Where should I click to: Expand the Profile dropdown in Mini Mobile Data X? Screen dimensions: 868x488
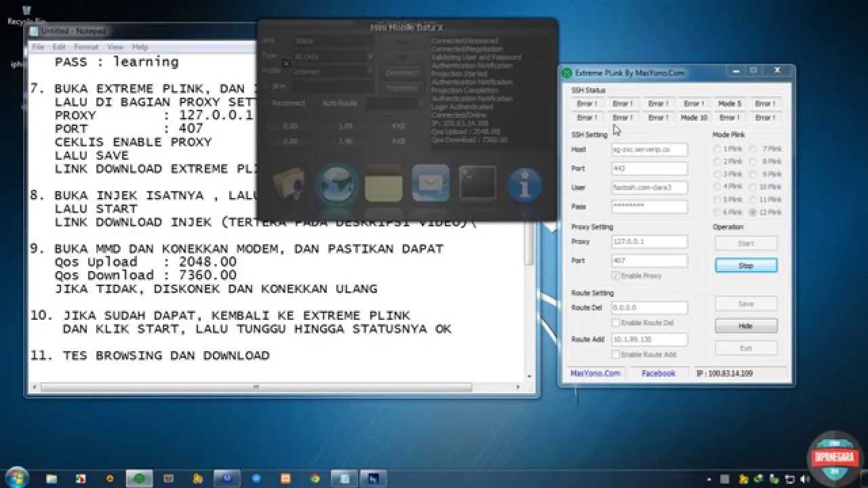(x=370, y=70)
